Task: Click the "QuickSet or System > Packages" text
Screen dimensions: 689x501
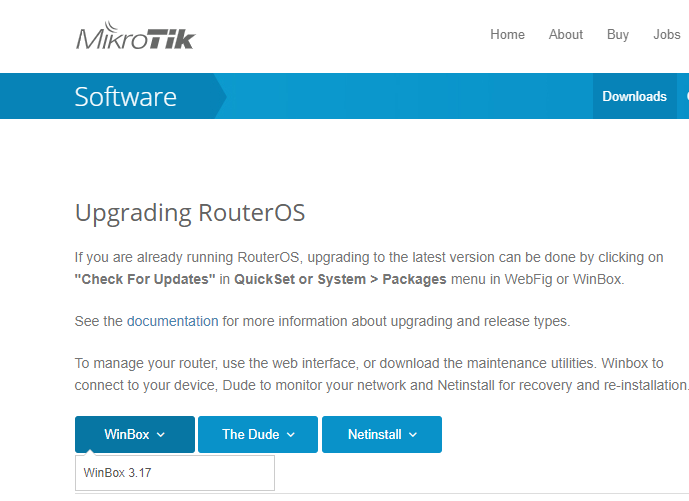Action: (x=340, y=280)
